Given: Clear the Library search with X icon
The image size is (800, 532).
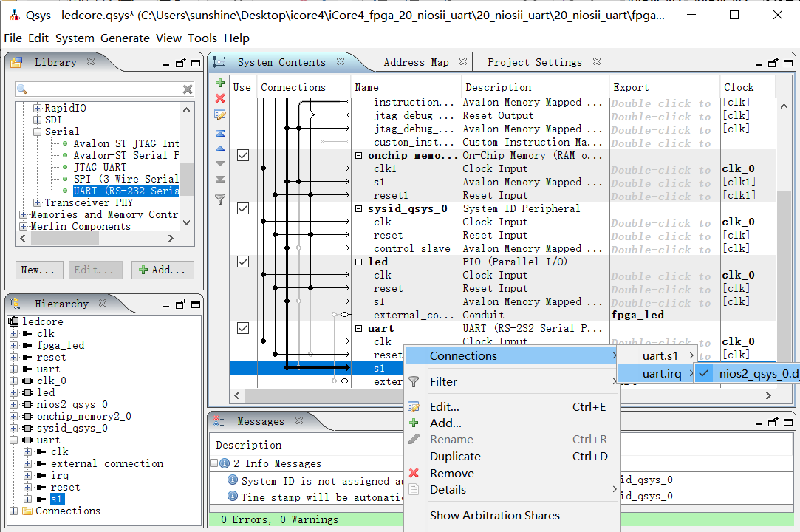Looking at the screenshot, I should point(188,89).
